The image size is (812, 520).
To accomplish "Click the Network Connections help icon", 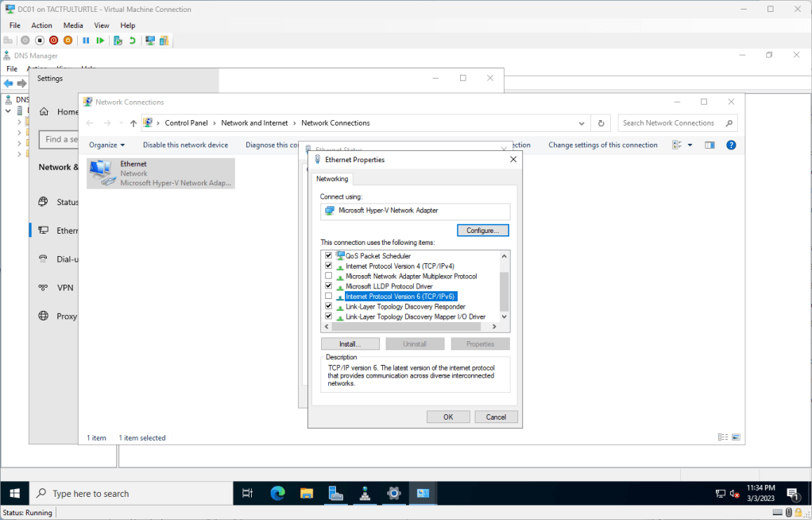I will pyautogui.click(x=731, y=145).
